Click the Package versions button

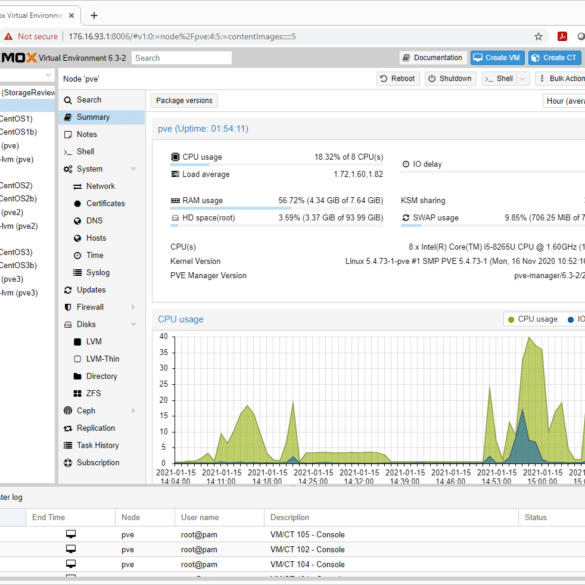[x=184, y=101]
